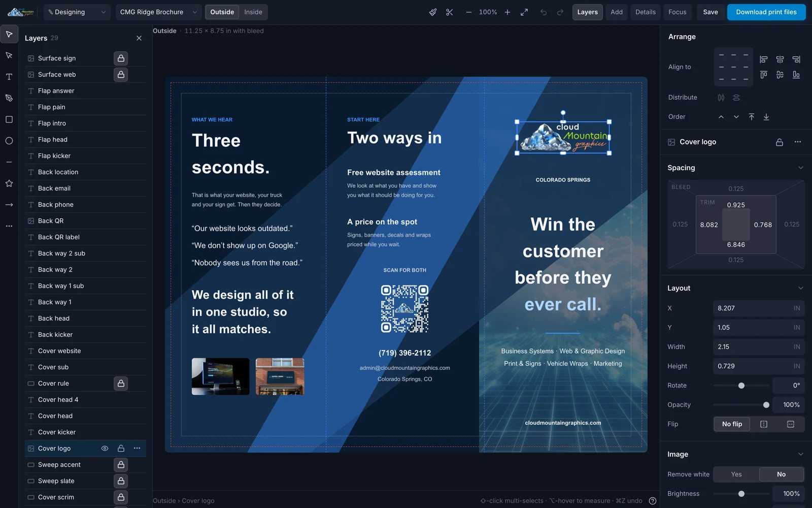This screenshot has height=508, width=812.
Task: Switch to the Inside side tab
Action: pyautogui.click(x=253, y=12)
